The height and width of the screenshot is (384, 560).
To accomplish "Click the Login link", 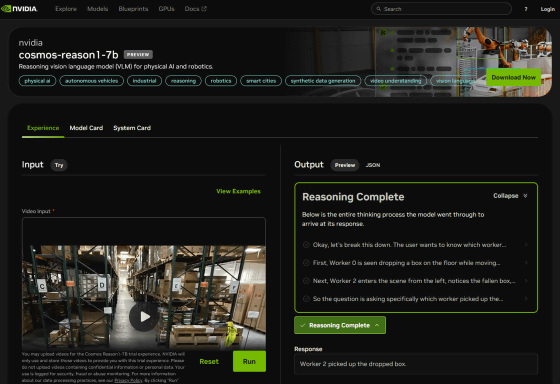I will (548, 9).
